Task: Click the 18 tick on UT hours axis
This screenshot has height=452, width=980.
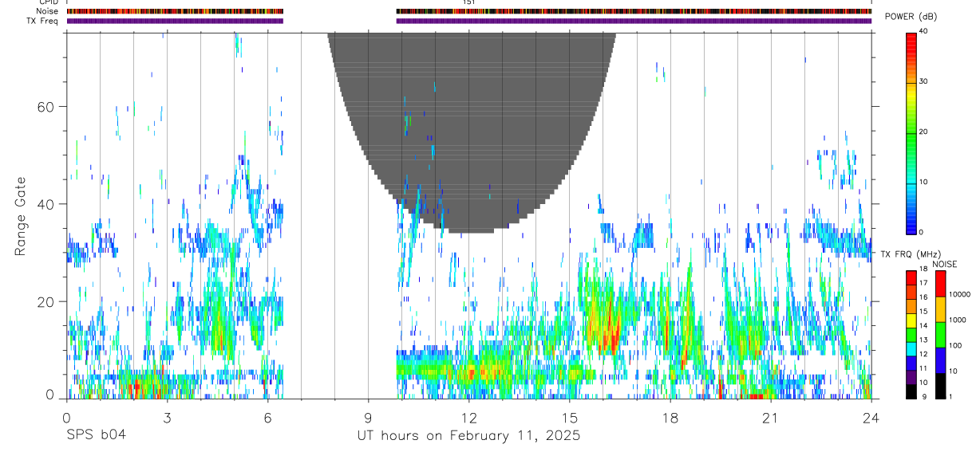Action: coord(670,417)
